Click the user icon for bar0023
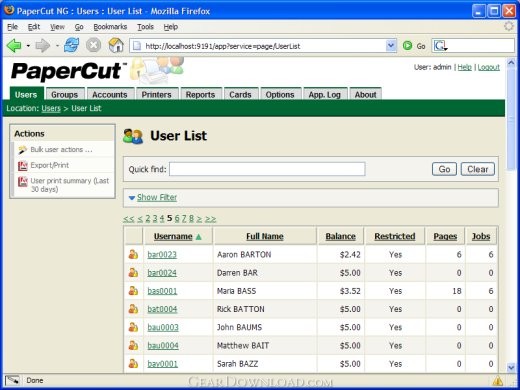520x390 pixels. (x=133, y=254)
